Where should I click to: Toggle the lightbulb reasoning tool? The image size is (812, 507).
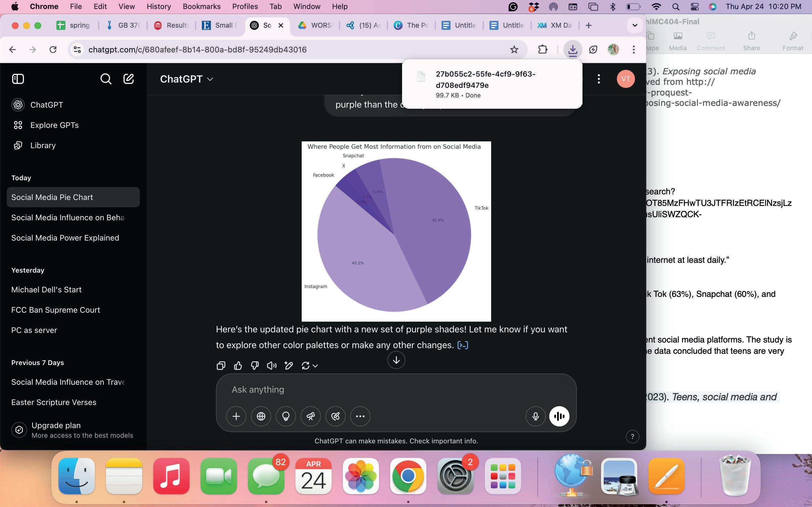tap(286, 416)
